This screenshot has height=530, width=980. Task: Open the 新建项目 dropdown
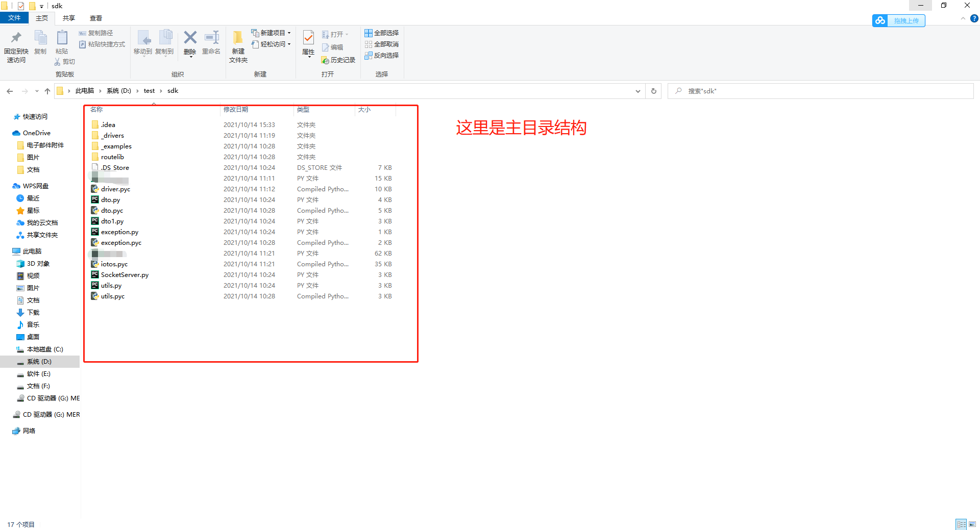[289, 32]
